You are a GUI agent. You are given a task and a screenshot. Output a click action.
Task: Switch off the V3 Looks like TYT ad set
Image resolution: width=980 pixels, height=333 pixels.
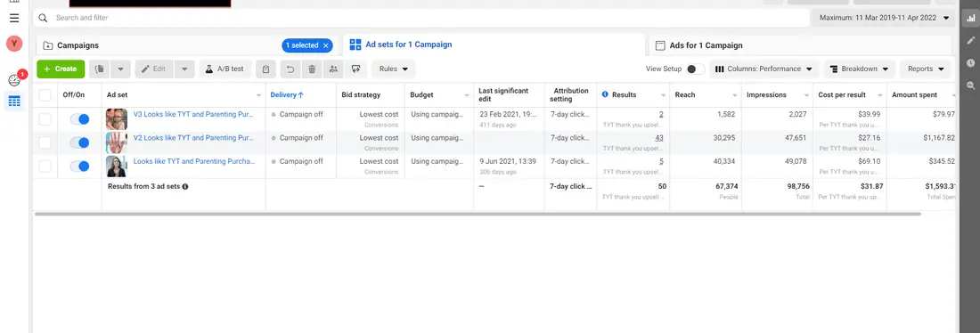[79, 118]
